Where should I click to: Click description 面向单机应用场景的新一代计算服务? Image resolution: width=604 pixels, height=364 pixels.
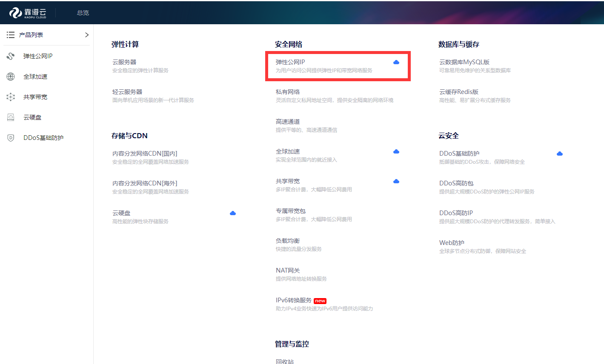point(153,100)
